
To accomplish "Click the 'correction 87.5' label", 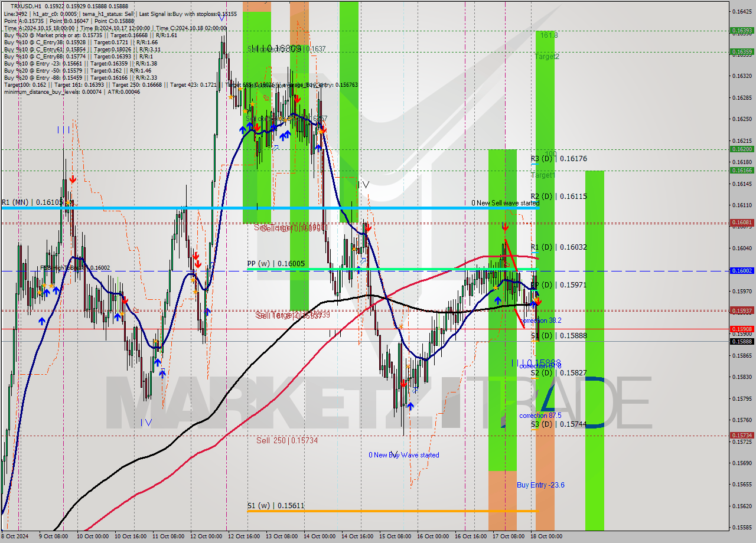I will (540, 416).
